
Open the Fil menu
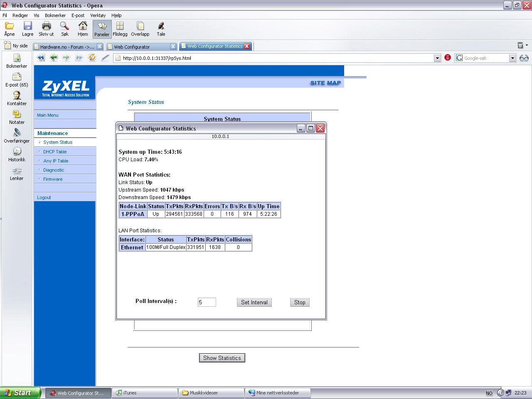point(5,15)
